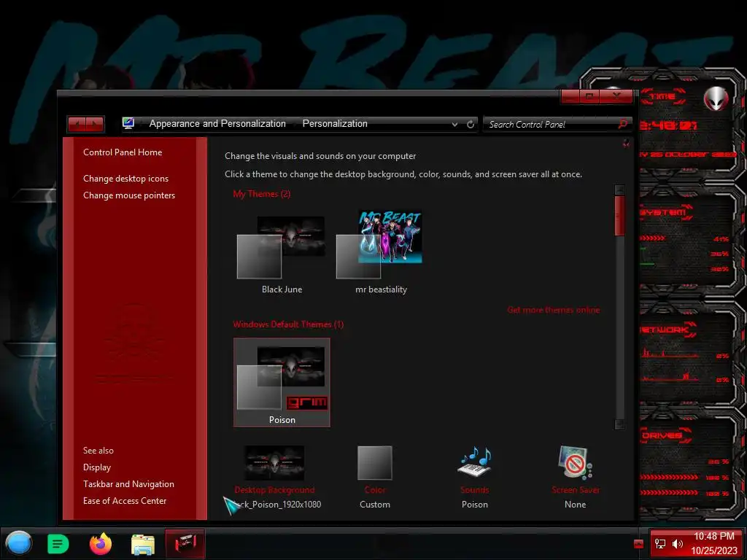This screenshot has height=560, width=747.
Task: Click the scrollbar down arrow in theme list
Action: [x=619, y=424]
